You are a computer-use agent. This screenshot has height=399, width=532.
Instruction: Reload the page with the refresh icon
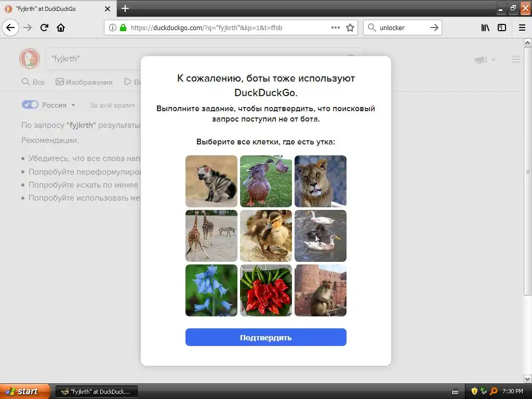(x=44, y=28)
